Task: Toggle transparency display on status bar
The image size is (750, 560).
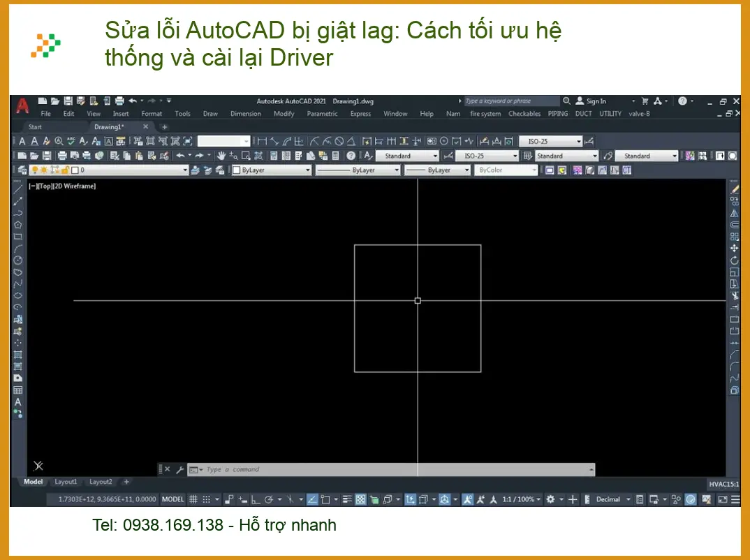Action: click(360, 499)
